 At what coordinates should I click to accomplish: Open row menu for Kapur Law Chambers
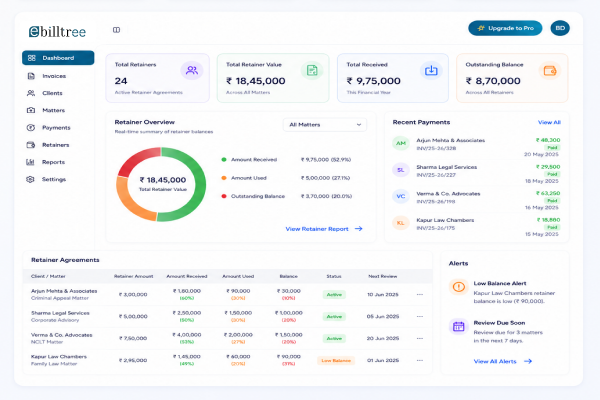(x=420, y=361)
